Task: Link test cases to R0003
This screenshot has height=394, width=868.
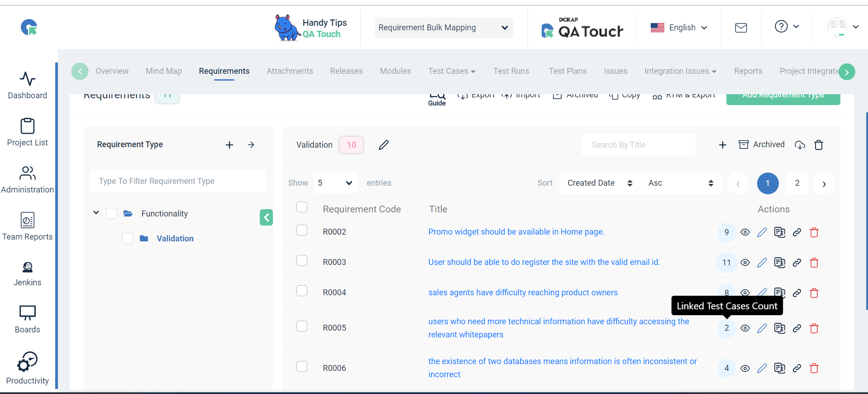Action: tap(797, 263)
